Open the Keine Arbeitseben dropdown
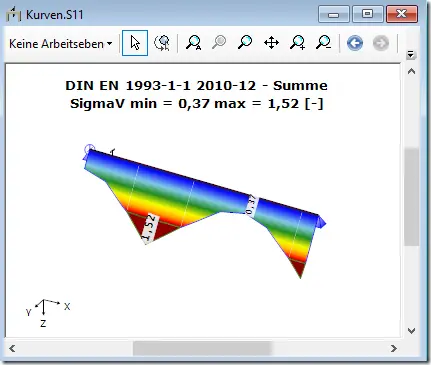The image size is (431, 365). tap(61, 44)
